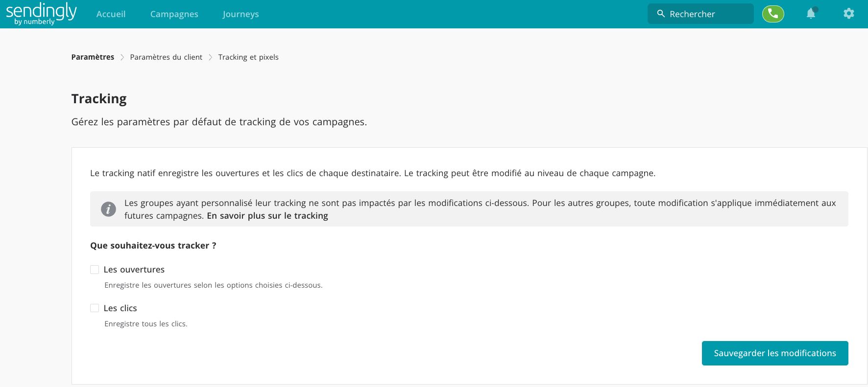Go to Paramètres breadcrumb link

point(93,57)
